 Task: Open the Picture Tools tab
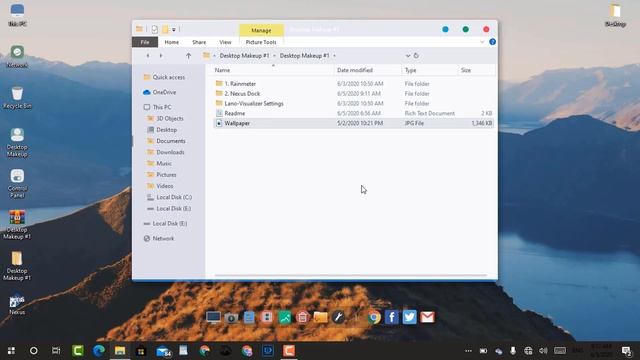pos(261,42)
